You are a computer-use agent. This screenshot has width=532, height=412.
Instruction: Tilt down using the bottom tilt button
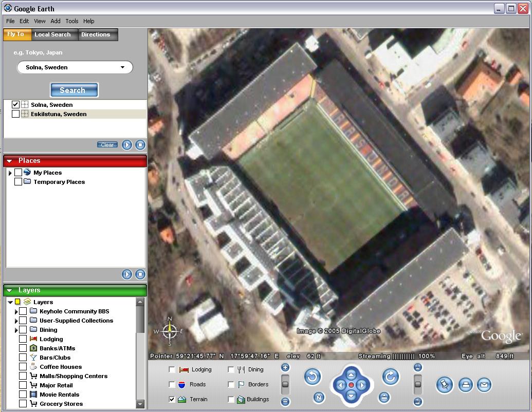418,402
